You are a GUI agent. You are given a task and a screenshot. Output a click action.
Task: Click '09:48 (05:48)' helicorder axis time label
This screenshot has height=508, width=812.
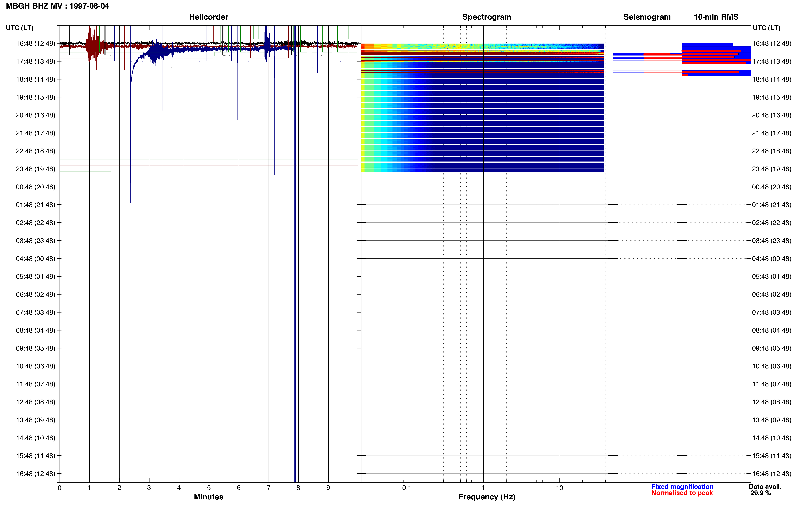coord(36,348)
